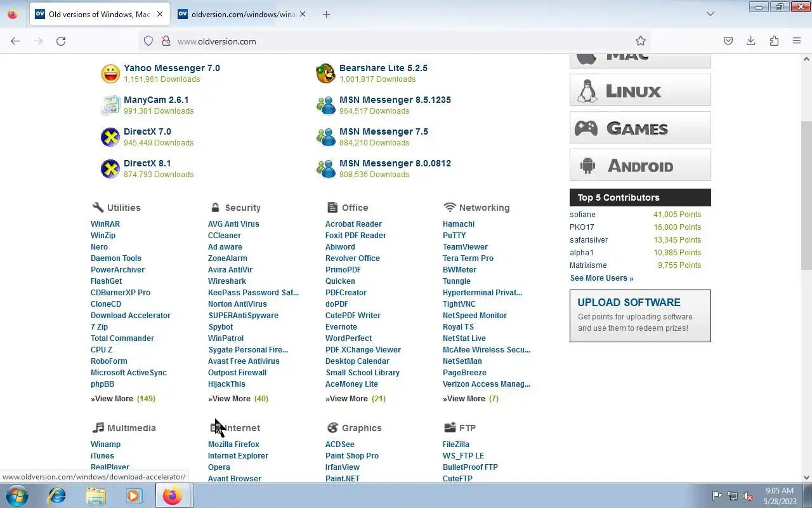Screen dimensions: 812x508
Task: Click the MSN Messenger 7.5 icon
Action: pyautogui.click(x=325, y=137)
